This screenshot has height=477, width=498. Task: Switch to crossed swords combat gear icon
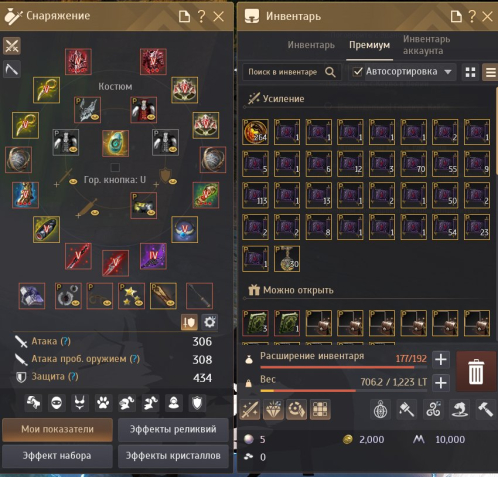[x=12, y=46]
